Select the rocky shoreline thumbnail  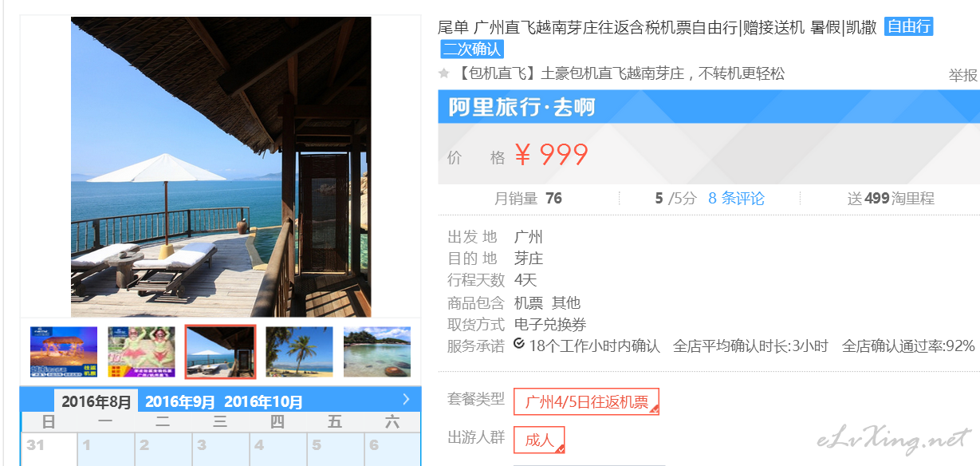(x=377, y=352)
